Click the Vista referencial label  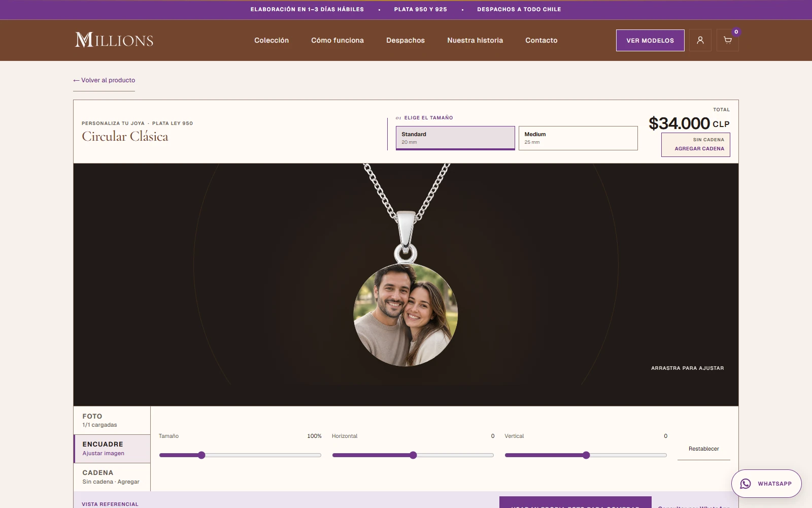click(x=110, y=504)
